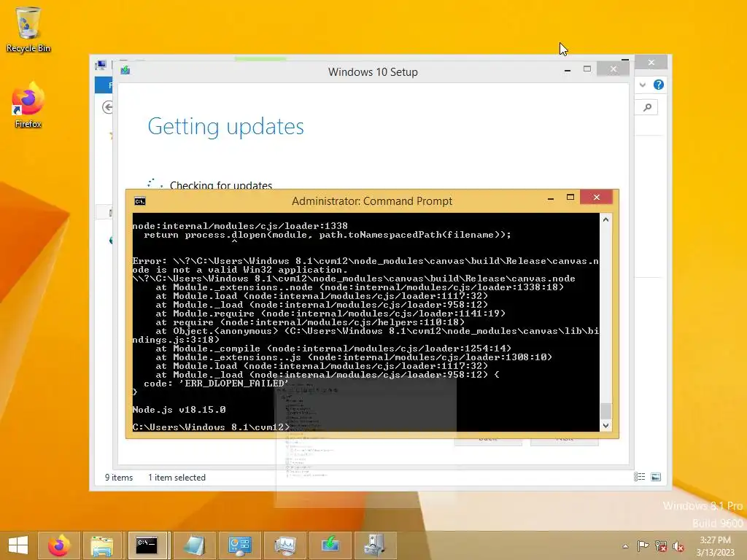Viewport: 747px width, 560px height.
Task: Open the Control Panel taskbar icon
Action: pos(239,545)
